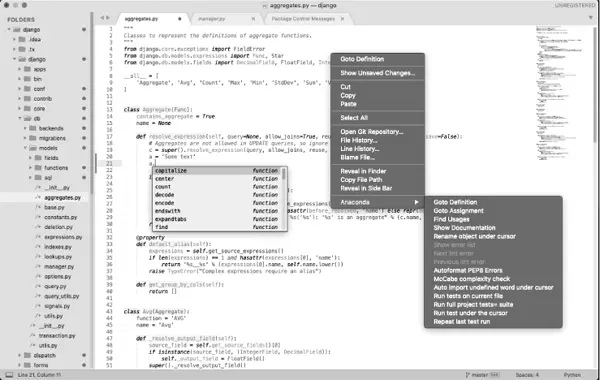Expand the .tx folder
Viewport: 600px width, 380px height.
point(14,49)
